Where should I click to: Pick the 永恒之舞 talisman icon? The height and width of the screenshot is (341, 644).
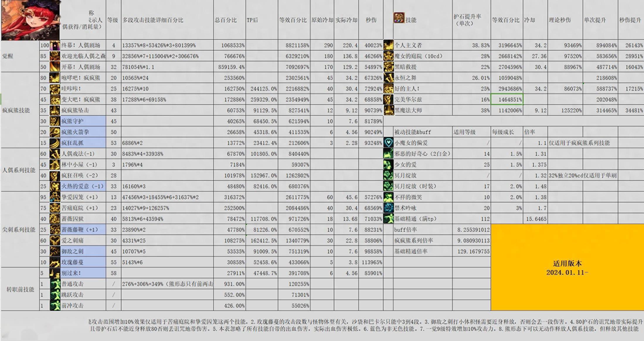388,78
